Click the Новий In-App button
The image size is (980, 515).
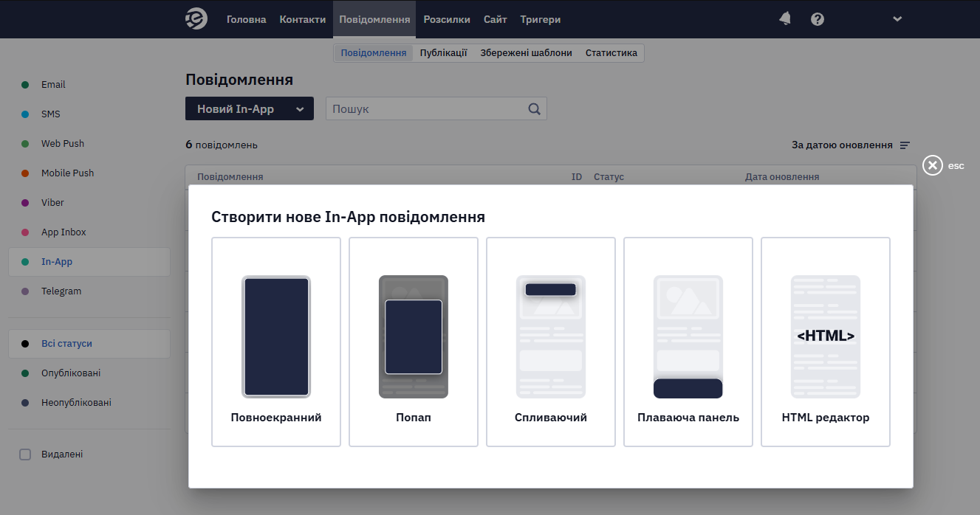(x=250, y=108)
